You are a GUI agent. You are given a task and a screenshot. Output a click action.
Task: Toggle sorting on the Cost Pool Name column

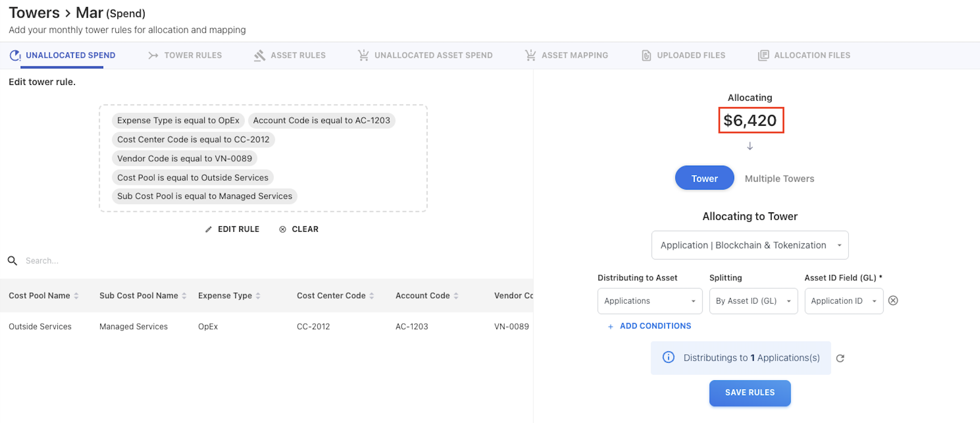tap(77, 295)
